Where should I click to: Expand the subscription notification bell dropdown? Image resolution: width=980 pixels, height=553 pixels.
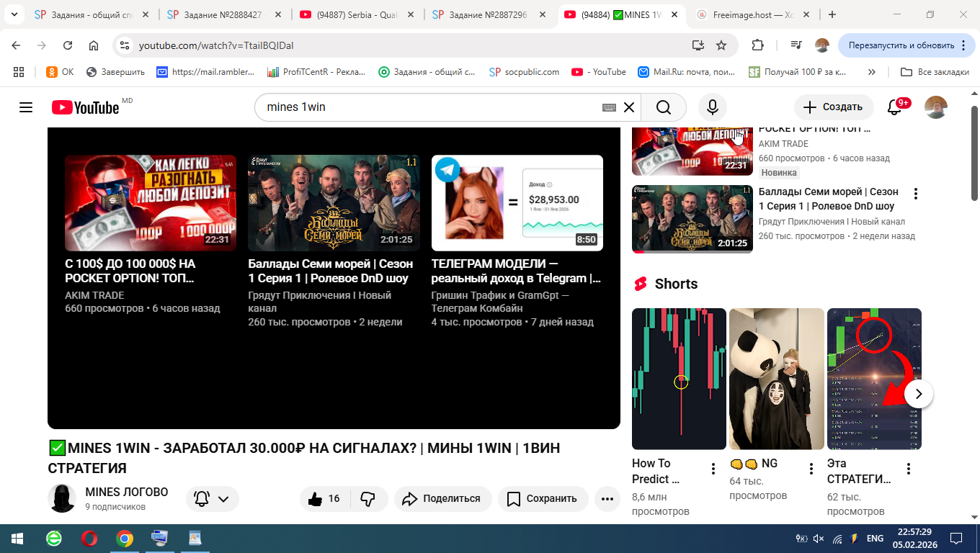tap(213, 498)
